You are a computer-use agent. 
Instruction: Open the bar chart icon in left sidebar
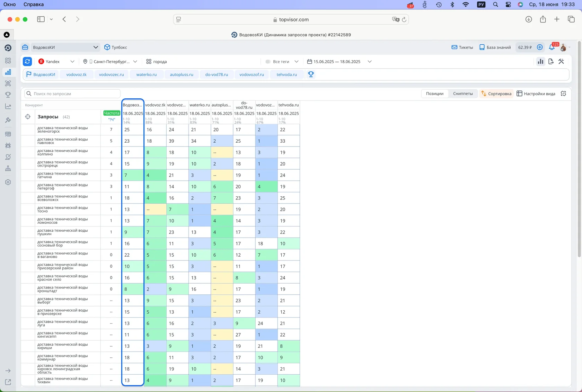tap(8, 72)
